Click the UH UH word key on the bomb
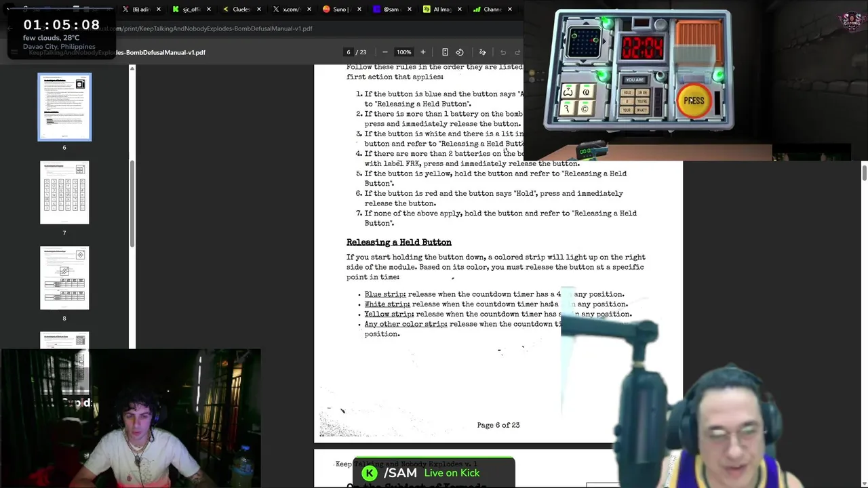Viewport: 868px width, 488px height. [642, 92]
